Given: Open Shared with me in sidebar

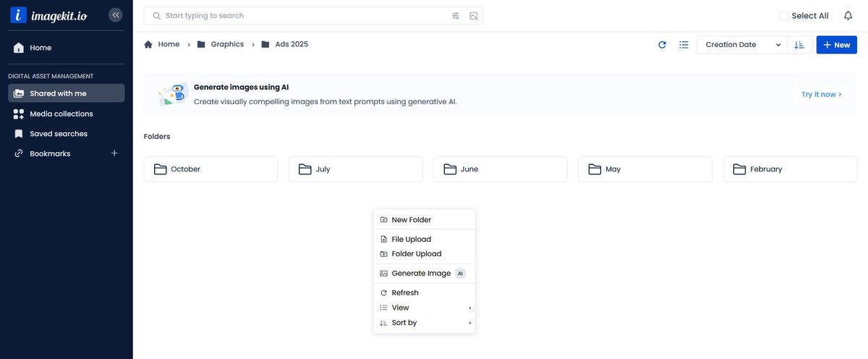Looking at the screenshot, I should point(67,93).
